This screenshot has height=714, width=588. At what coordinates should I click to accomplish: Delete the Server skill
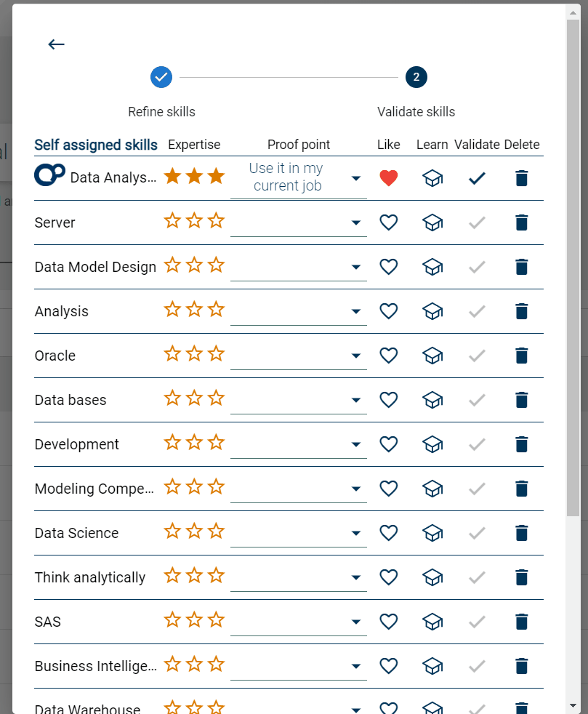click(521, 222)
